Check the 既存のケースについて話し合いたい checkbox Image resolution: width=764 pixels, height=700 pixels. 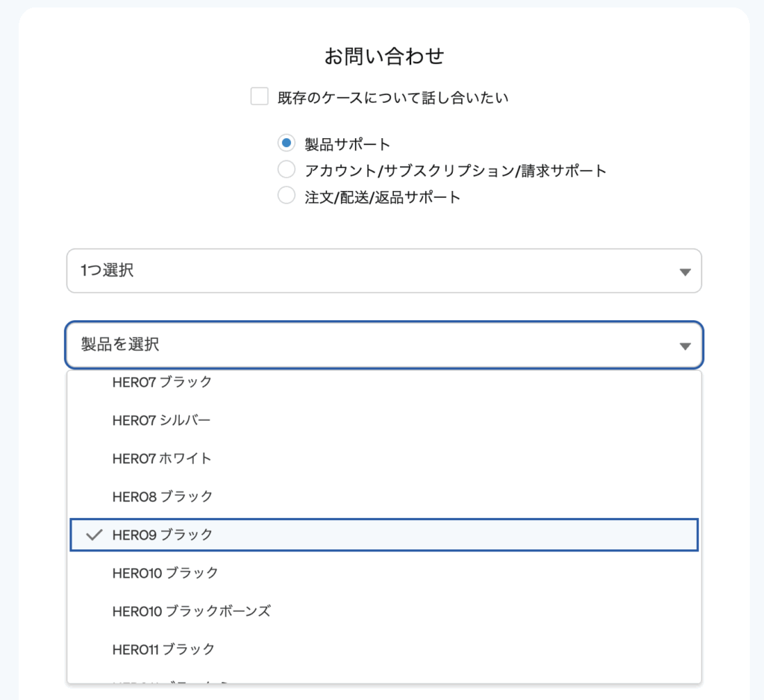pyautogui.click(x=259, y=96)
